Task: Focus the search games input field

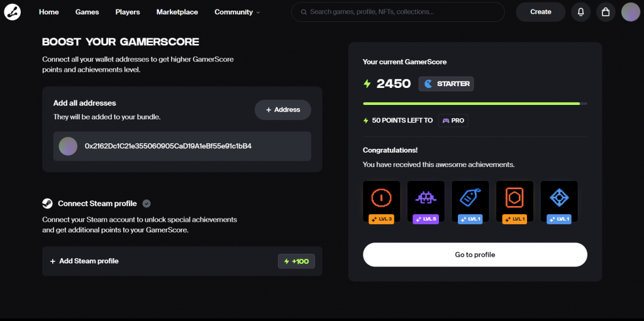Action: pos(397,12)
